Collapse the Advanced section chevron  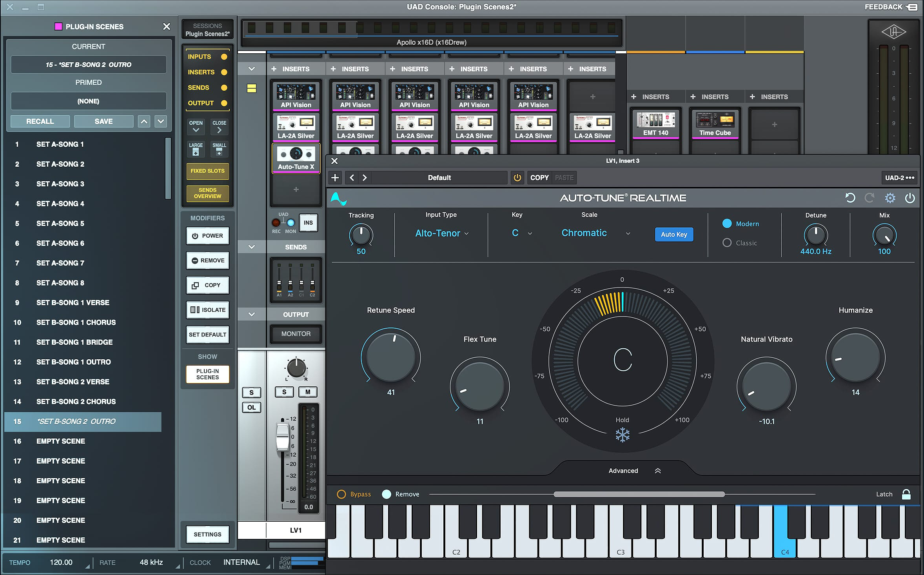(658, 471)
